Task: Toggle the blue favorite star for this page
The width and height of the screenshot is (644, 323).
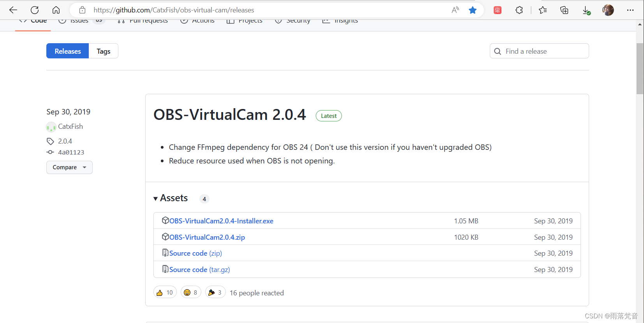Action: 473,10
